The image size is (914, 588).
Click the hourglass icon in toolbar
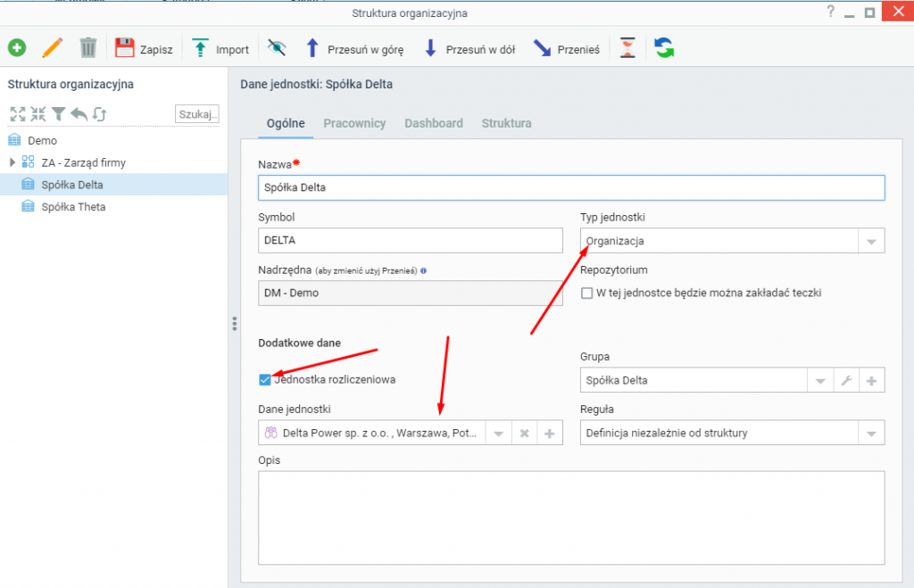click(628, 49)
